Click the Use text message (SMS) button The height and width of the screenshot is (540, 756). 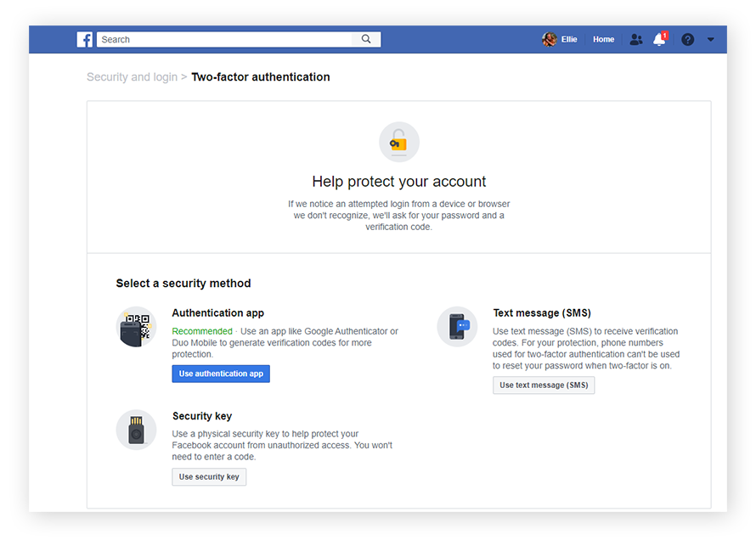coord(544,385)
